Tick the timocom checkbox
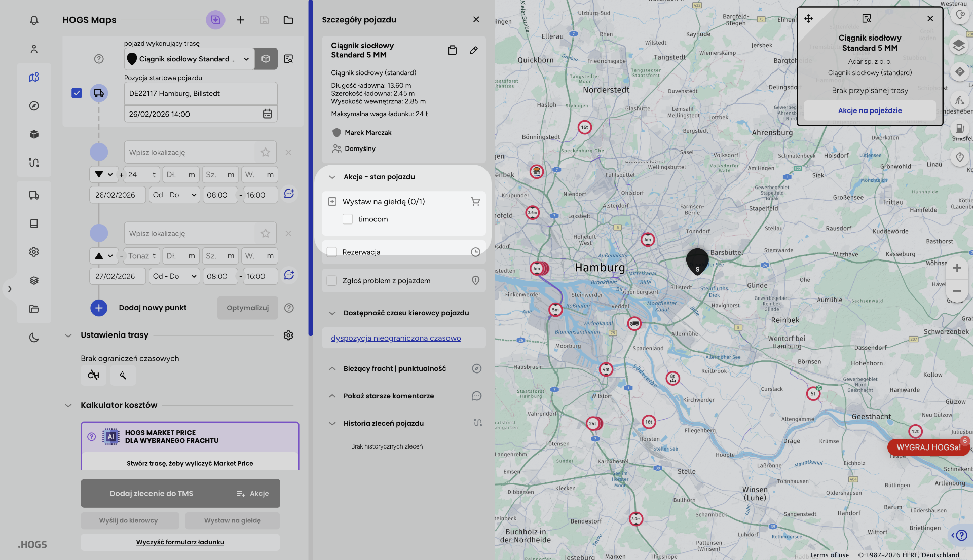The image size is (973, 560). click(x=348, y=219)
